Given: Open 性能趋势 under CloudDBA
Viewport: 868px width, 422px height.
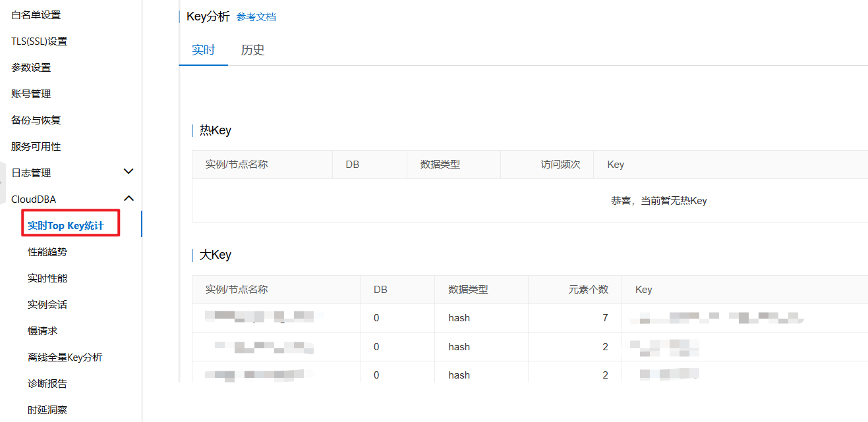Looking at the screenshot, I should point(47,251).
